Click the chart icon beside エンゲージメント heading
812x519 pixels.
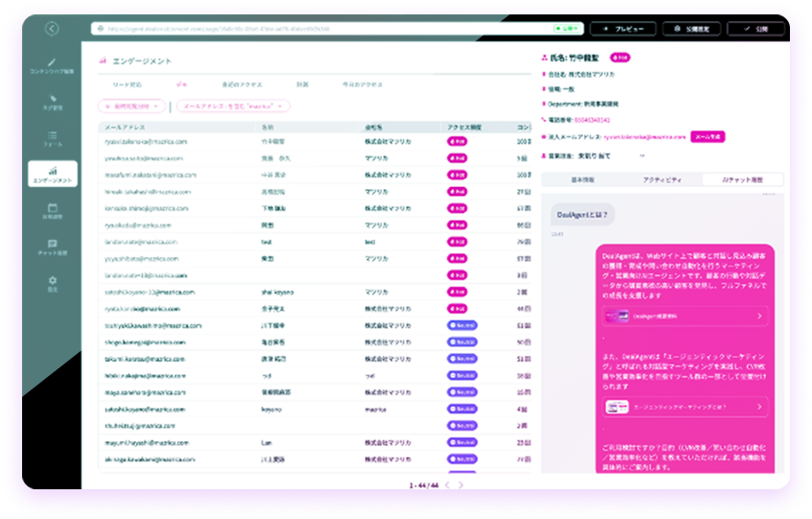click(103, 60)
